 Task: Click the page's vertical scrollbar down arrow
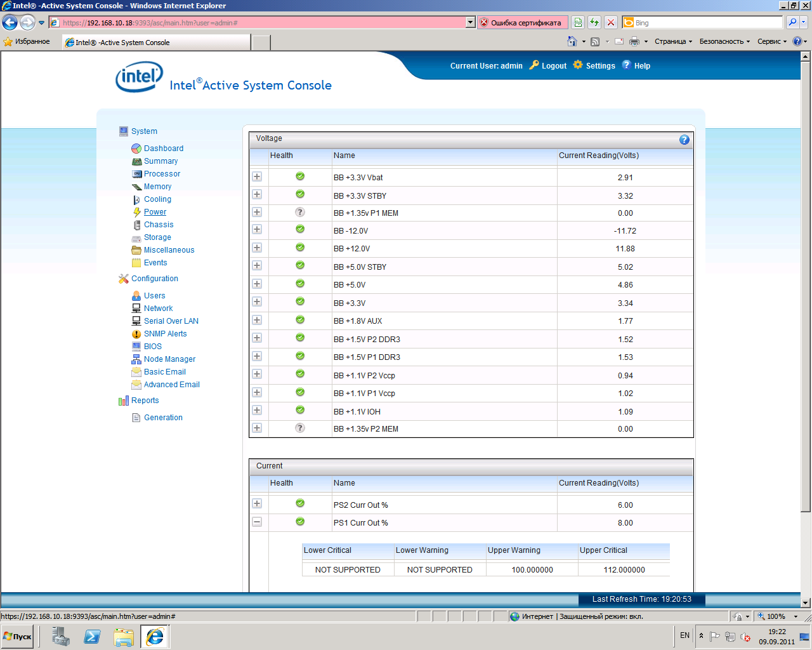pos(806,603)
